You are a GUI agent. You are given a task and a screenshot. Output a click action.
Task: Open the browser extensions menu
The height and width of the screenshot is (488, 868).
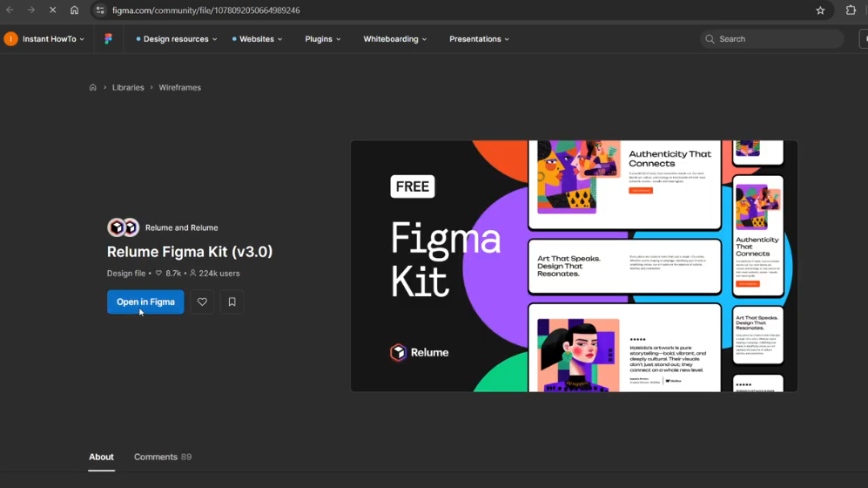[851, 10]
